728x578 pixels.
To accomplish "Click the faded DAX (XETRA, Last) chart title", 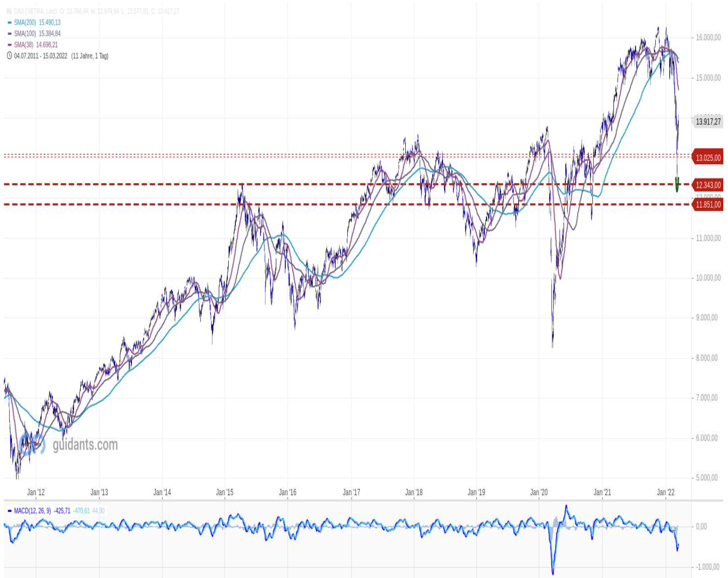I will [x=36, y=11].
